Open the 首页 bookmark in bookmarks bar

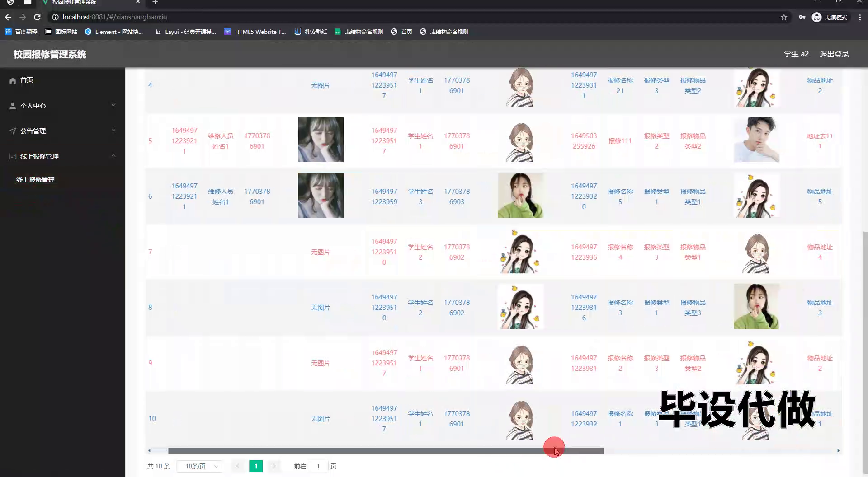click(401, 32)
